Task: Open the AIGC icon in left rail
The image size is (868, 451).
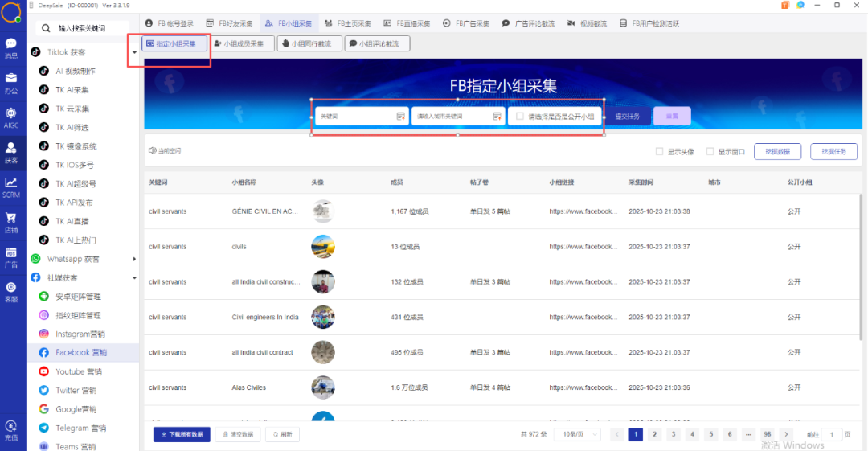Action: [x=11, y=117]
